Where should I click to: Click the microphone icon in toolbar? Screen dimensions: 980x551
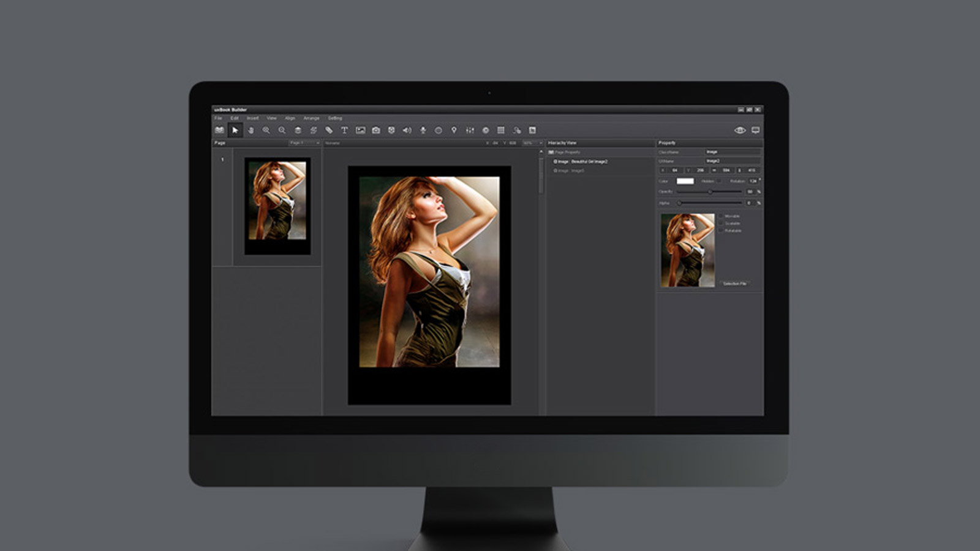click(x=423, y=130)
